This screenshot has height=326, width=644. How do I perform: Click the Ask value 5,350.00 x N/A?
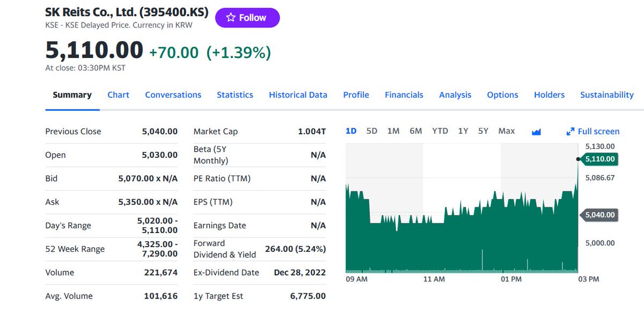tap(148, 202)
